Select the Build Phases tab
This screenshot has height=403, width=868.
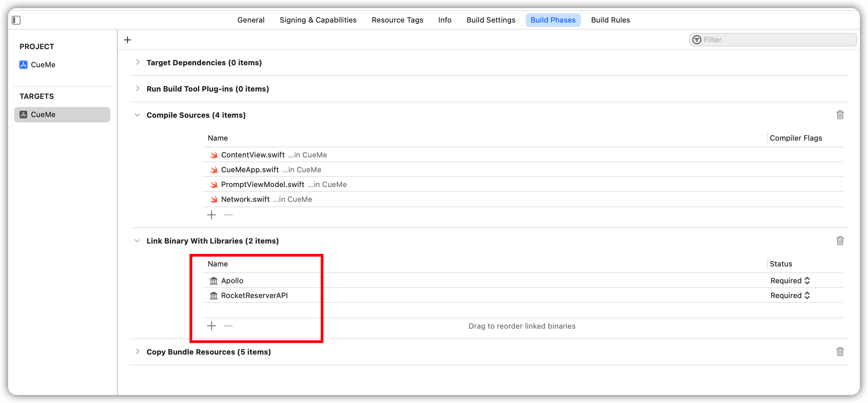[x=553, y=20]
